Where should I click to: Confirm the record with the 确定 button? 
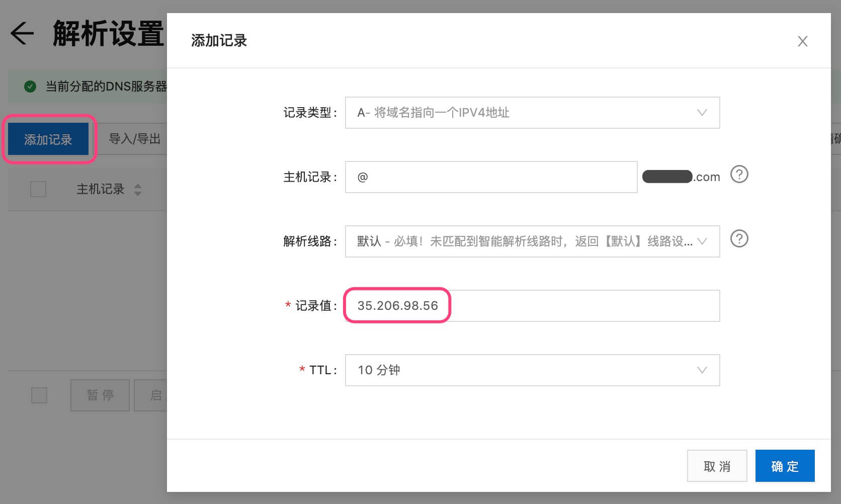coord(785,466)
